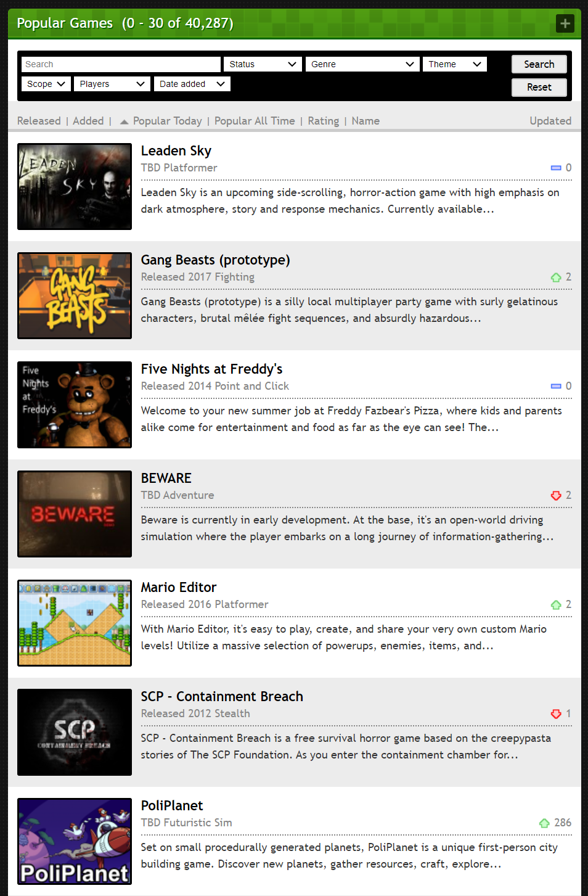Click the blue neutral rating icon for Five Nights at Freddy's
Screen dimensions: 588x896
556,386
